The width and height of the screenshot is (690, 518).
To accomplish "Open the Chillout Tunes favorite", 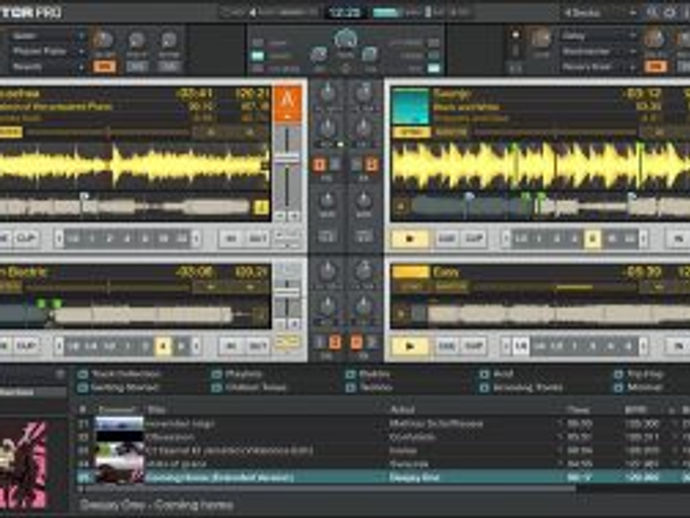I will [x=249, y=388].
